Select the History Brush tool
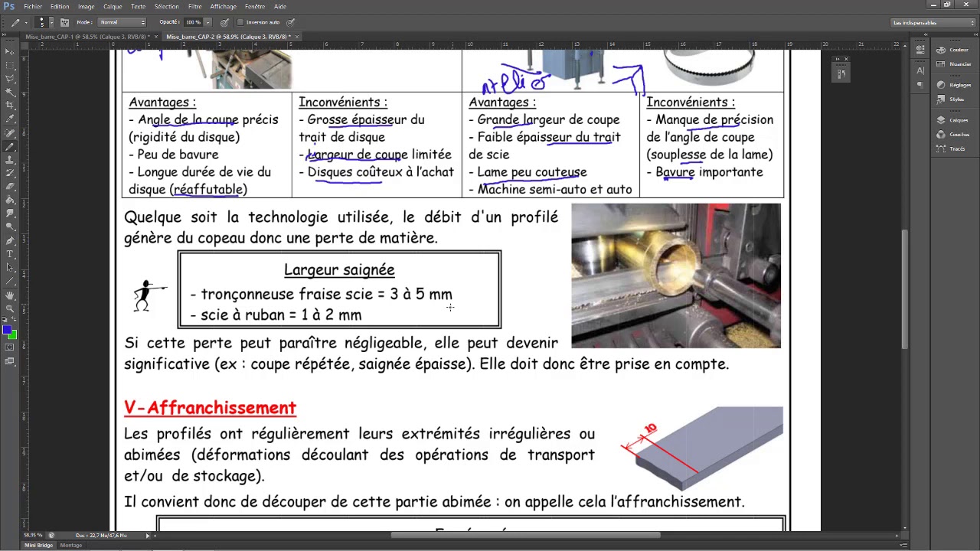The width and height of the screenshot is (980, 551). (10, 172)
